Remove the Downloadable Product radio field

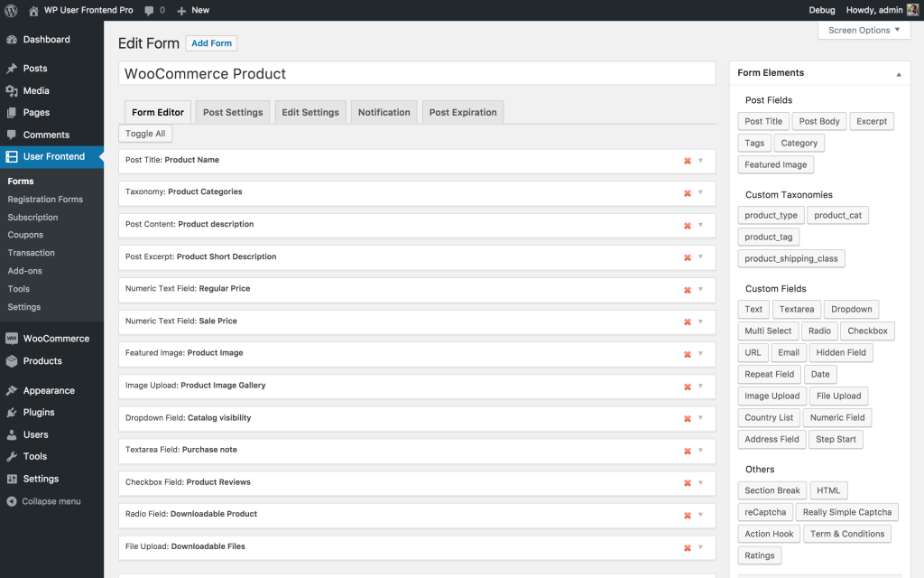[687, 516]
